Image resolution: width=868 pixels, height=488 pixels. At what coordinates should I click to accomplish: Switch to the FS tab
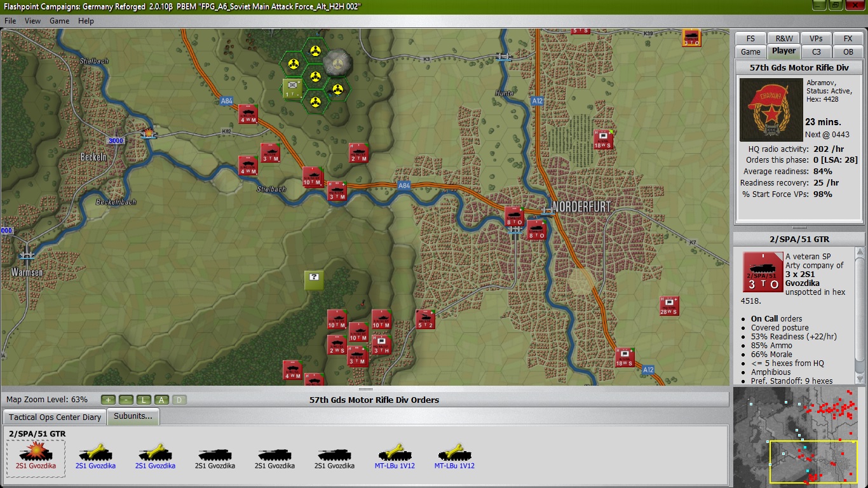click(751, 38)
